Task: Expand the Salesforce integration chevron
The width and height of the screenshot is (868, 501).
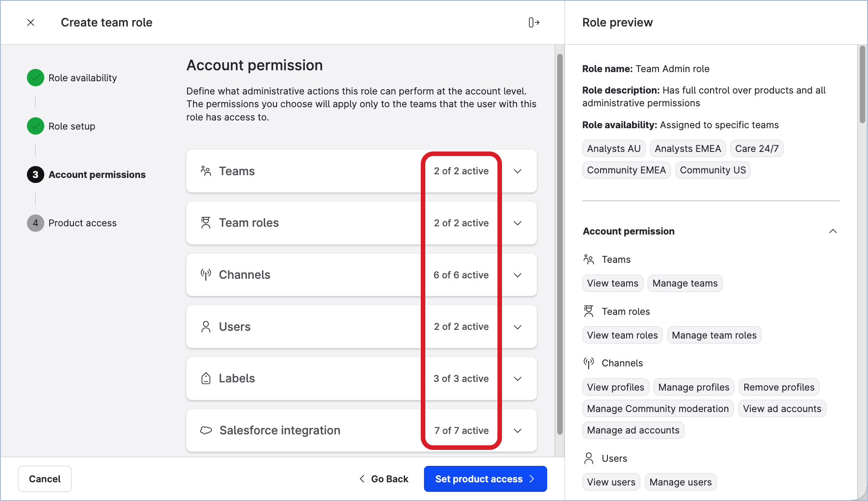Action: click(518, 430)
